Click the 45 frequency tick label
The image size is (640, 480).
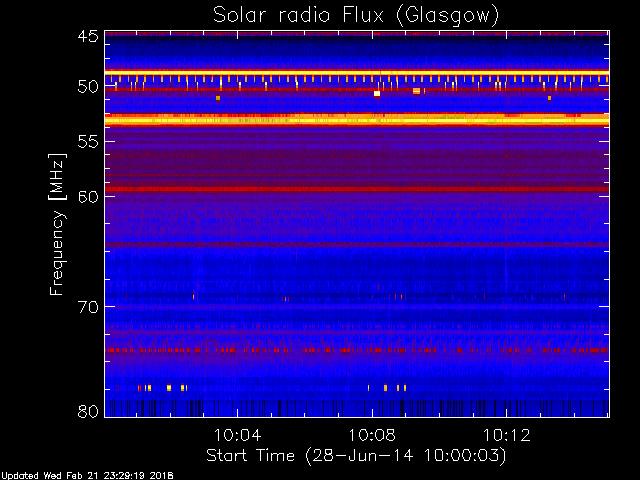pyautogui.click(x=88, y=36)
